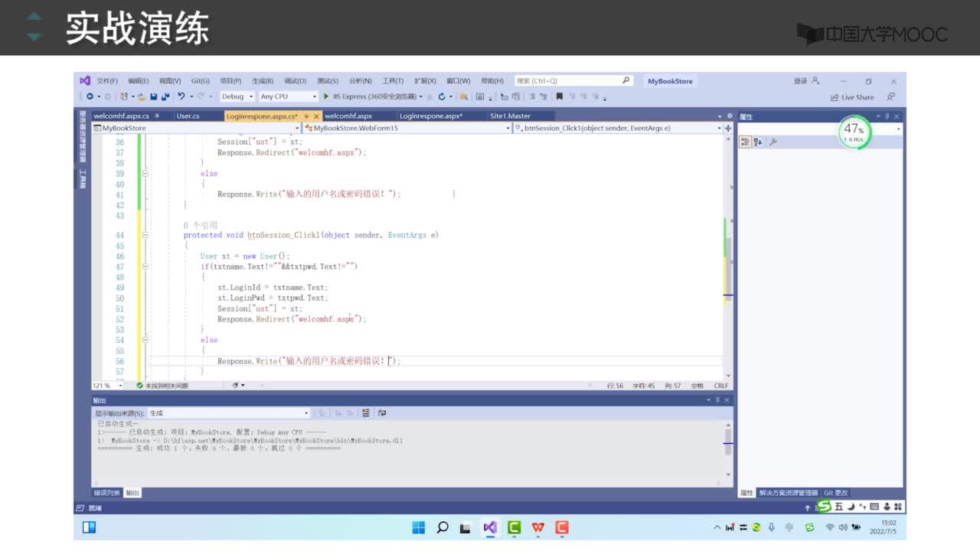Click the bookmark toolbar icon
This screenshot has width=980, height=551.
click(x=560, y=96)
